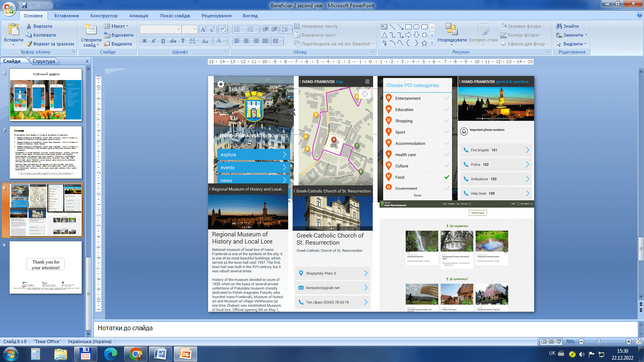This screenshot has width=644, height=362.
Task: Fit slide to current window
Action: (638, 341)
